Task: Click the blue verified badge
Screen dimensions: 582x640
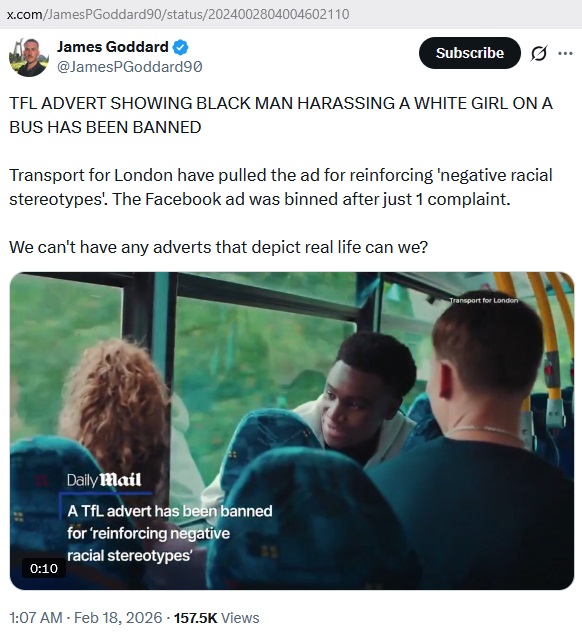Action: (x=180, y=47)
